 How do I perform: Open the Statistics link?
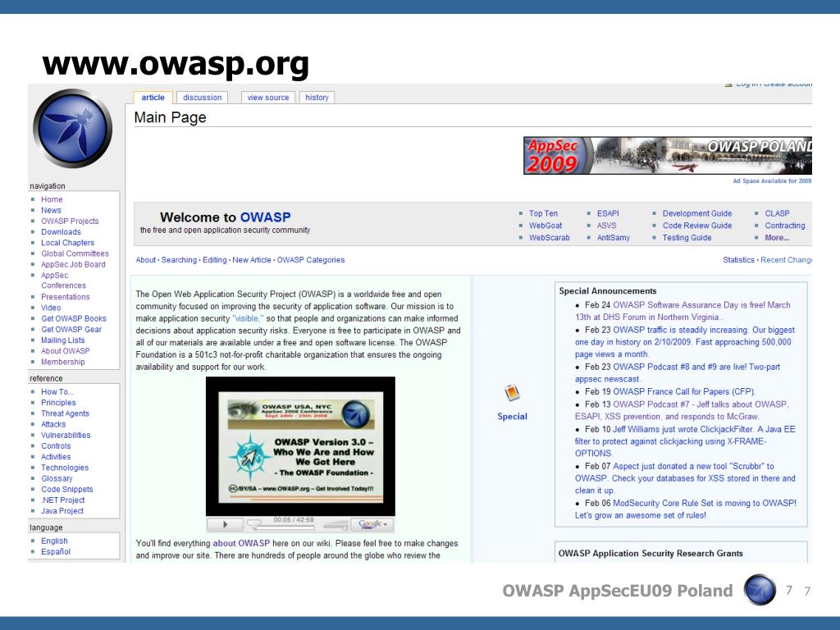point(739,260)
